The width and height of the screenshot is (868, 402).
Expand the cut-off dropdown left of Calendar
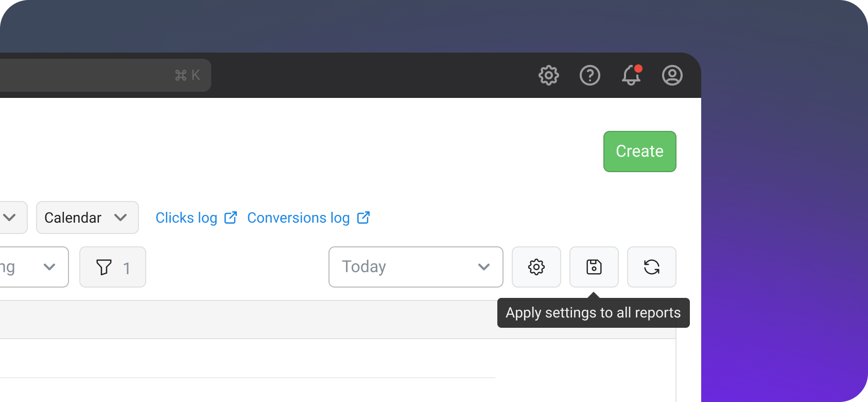pyautogui.click(x=13, y=217)
